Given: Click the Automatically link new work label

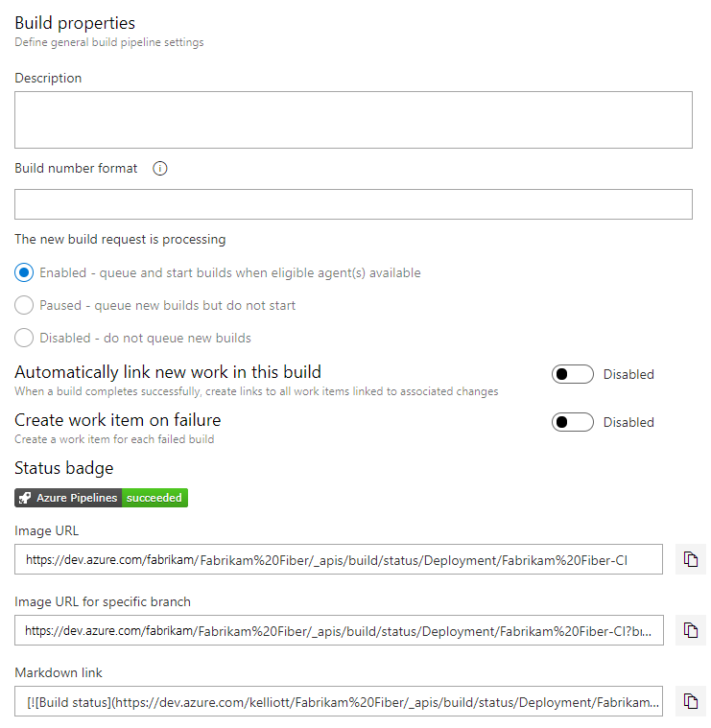Looking at the screenshot, I should click(168, 372).
